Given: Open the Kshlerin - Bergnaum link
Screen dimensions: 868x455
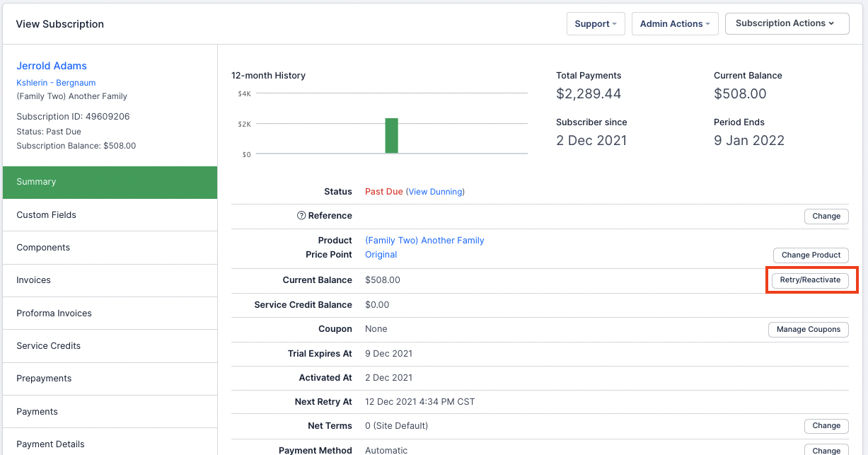Looking at the screenshot, I should pyautogui.click(x=56, y=83).
